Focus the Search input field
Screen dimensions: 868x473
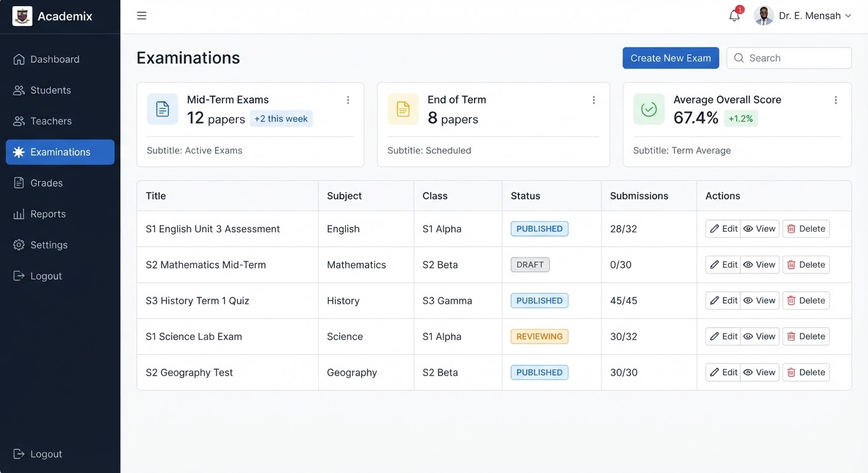(x=789, y=58)
